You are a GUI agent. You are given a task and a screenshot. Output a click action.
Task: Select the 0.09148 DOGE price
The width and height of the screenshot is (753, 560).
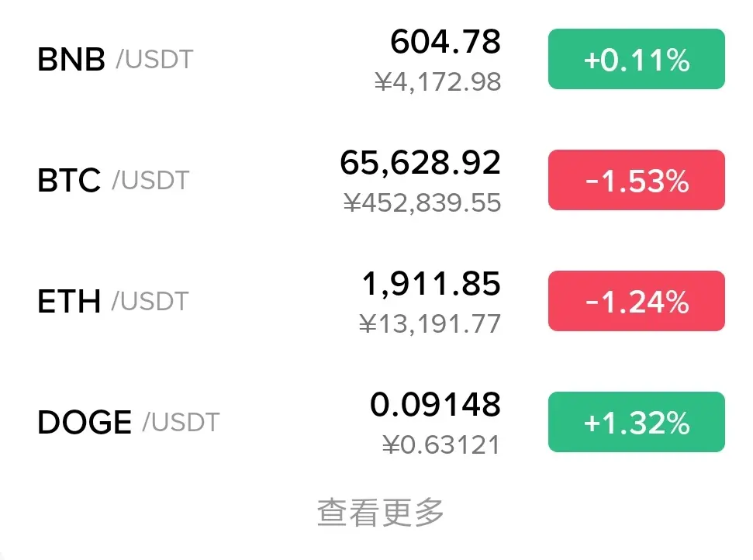[436, 404]
